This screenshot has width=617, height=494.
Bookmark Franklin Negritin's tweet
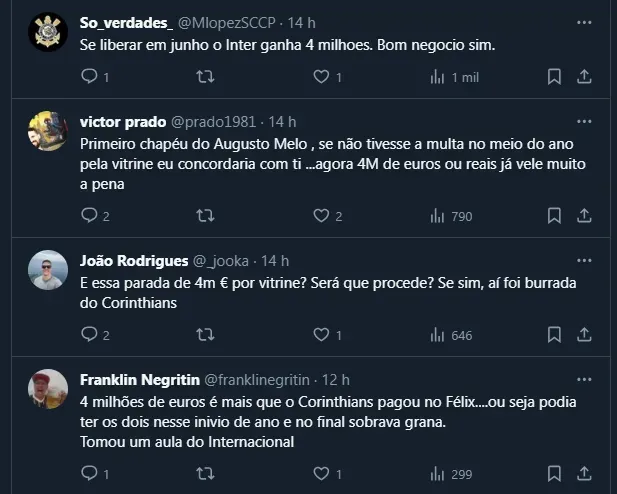pyautogui.click(x=554, y=474)
